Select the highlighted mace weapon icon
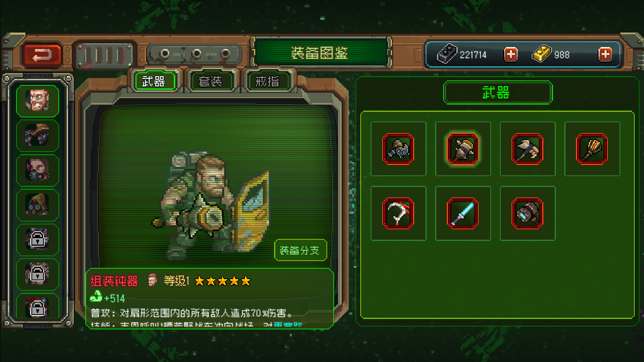644x362 pixels. (x=463, y=149)
